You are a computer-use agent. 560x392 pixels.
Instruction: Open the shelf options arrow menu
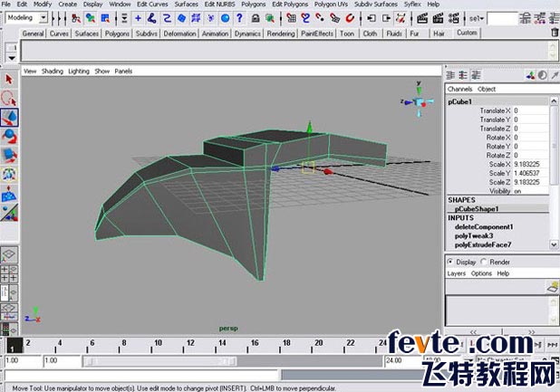pyautogui.click(x=12, y=58)
